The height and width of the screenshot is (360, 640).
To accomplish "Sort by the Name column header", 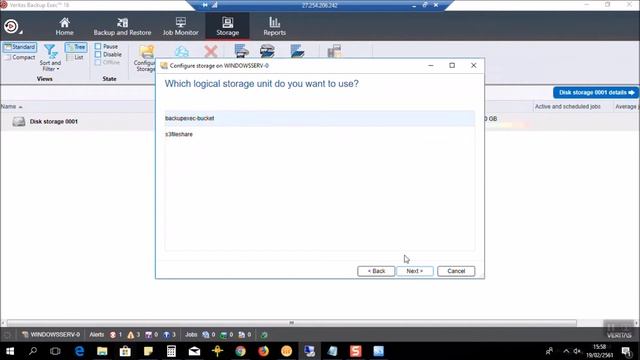I will [11, 107].
